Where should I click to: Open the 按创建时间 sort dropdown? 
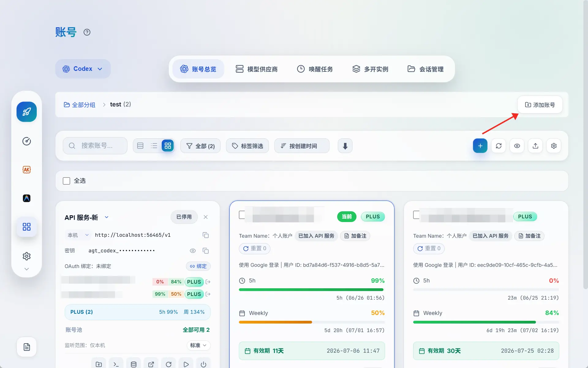[x=302, y=146]
